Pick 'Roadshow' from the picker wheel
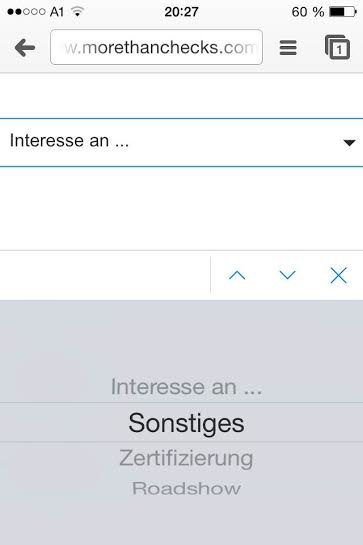 186,488
